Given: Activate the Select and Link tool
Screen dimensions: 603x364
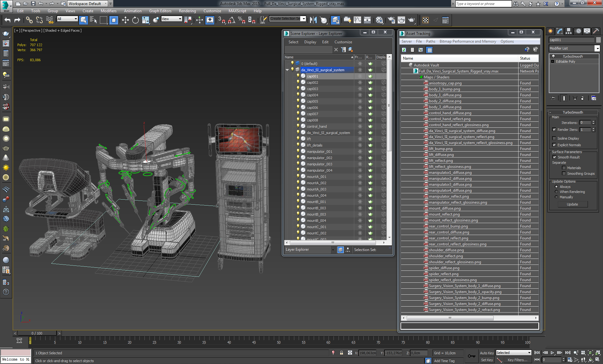Looking at the screenshot, I should tap(29, 20).
